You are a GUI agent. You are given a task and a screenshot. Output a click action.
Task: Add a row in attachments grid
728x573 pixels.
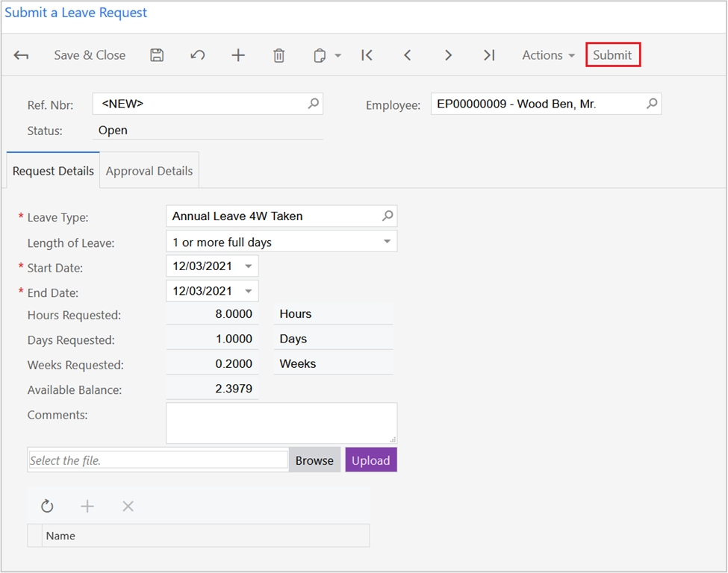point(87,506)
